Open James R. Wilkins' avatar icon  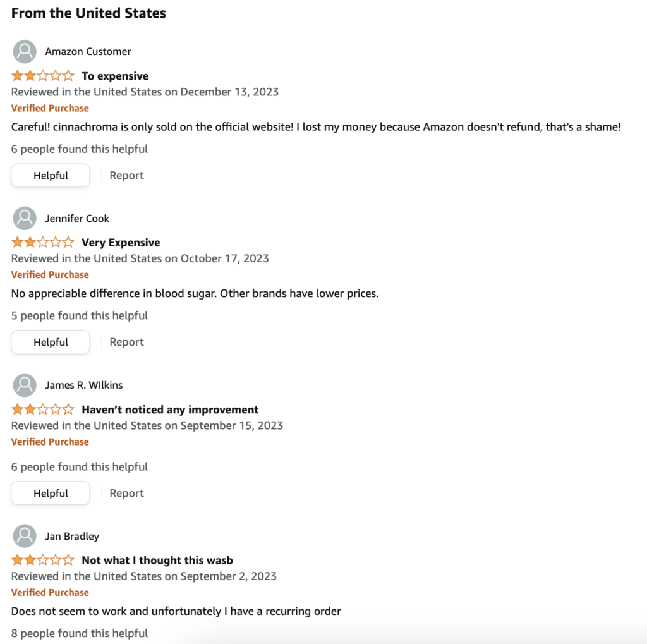(x=25, y=385)
